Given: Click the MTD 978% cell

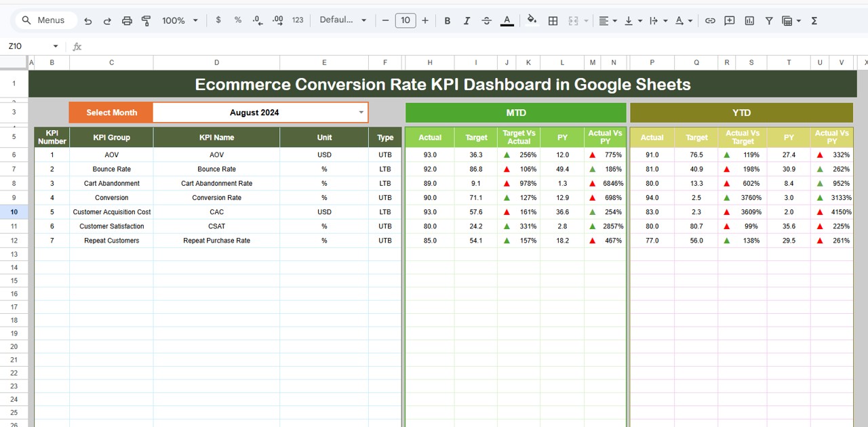Looking at the screenshot, I should click(528, 183).
